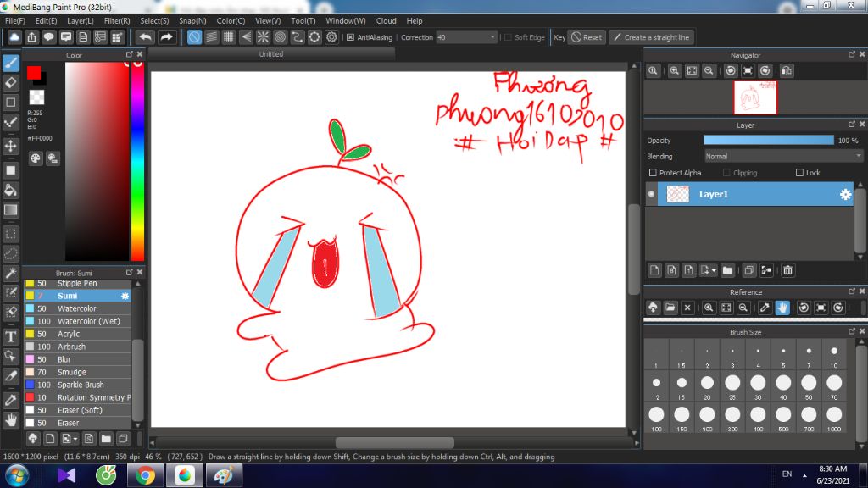The height and width of the screenshot is (488, 868).
Task: Click the Reset key button
Action: 587,37
